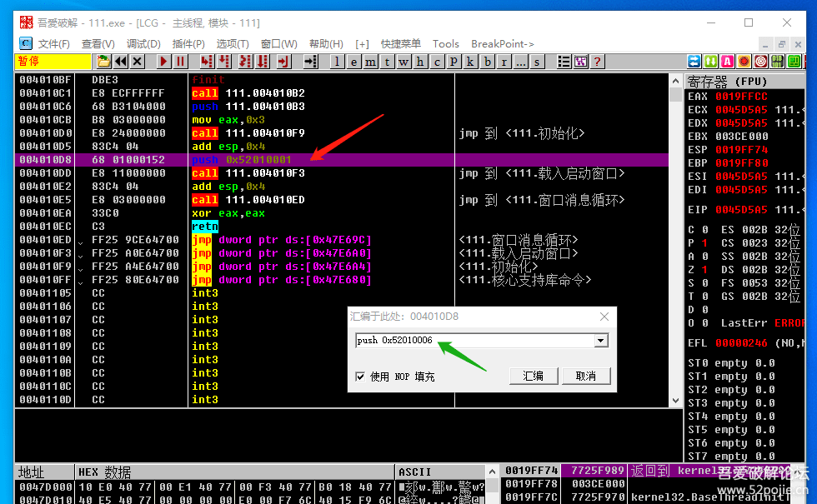Click the 寄存器 (FPU) header bar
817x504 pixels.
pyautogui.click(x=750, y=82)
